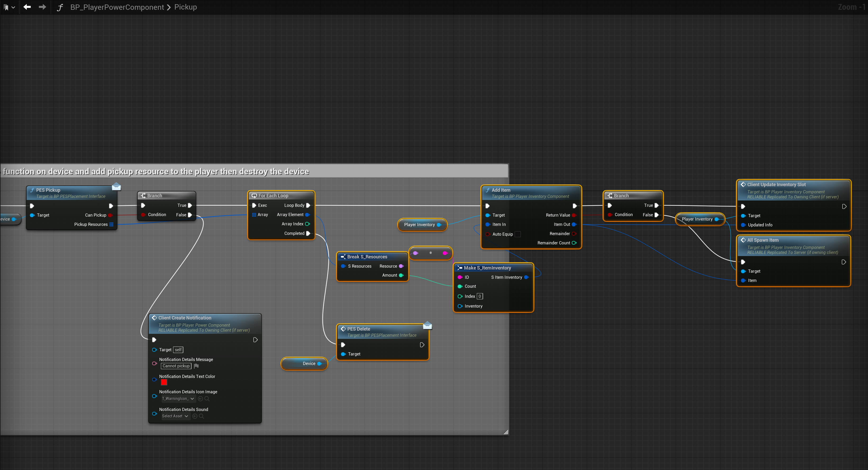Toggle the Auto Equip checkbox on Add Item
The height and width of the screenshot is (470, 868).
coord(517,234)
